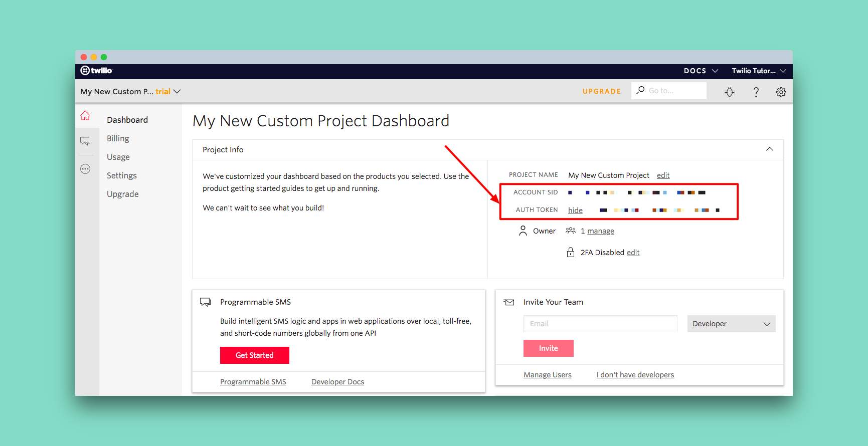This screenshot has width=868, height=446.
Task: Click the Programmable SMS card chat icon
Action: point(205,302)
